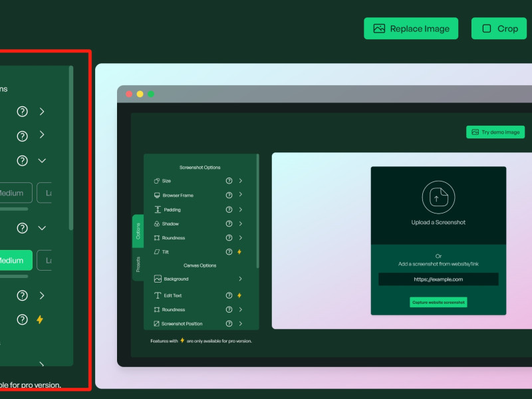Click Roundness icon under Canvas Options in preview
Screen dimensions: 532x399
click(157, 309)
